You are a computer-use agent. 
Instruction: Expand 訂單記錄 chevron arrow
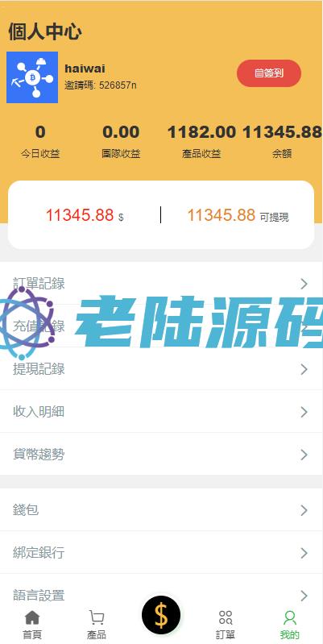click(x=304, y=284)
